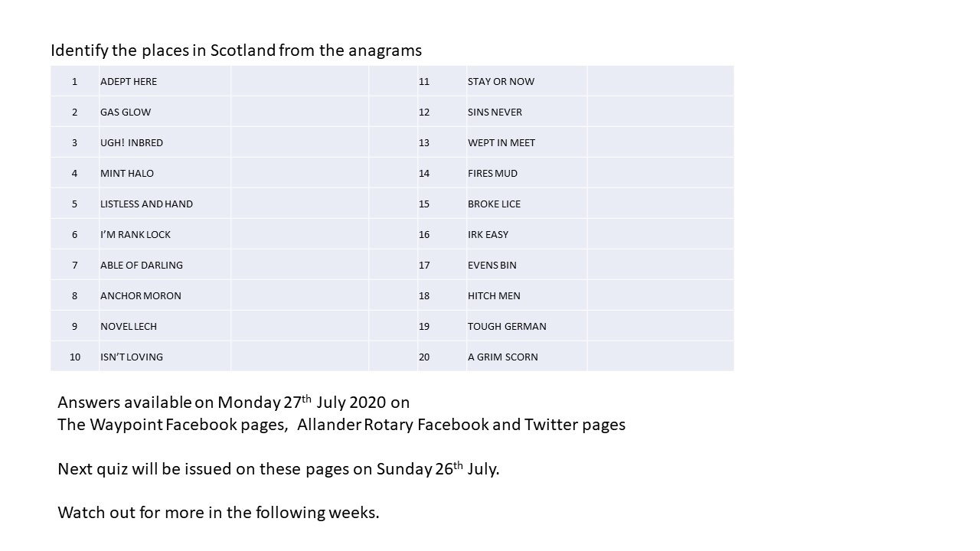
Task: Select the SINS NEVER anagram cell
Action: pos(527,112)
